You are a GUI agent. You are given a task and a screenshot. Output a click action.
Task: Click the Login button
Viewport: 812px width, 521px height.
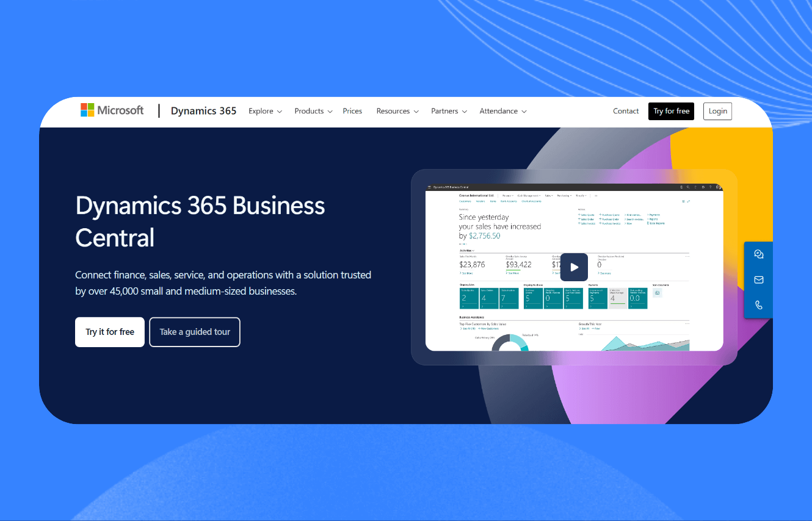pyautogui.click(x=717, y=111)
